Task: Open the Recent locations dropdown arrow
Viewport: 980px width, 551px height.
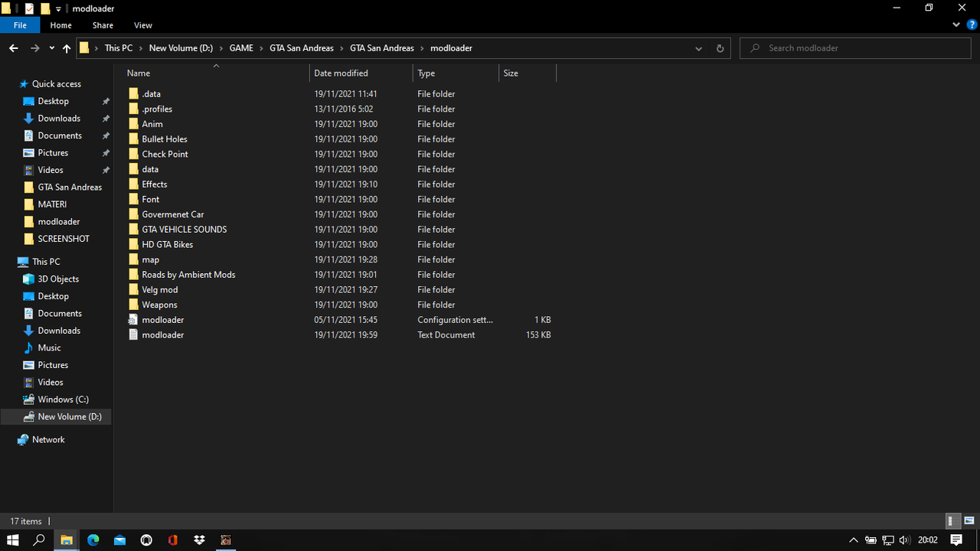Action: (51, 48)
